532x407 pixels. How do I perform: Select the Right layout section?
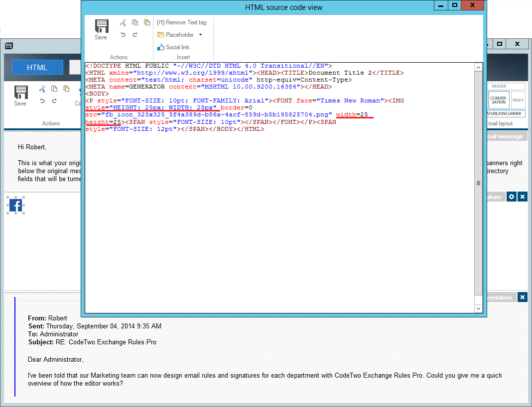tap(518, 100)
